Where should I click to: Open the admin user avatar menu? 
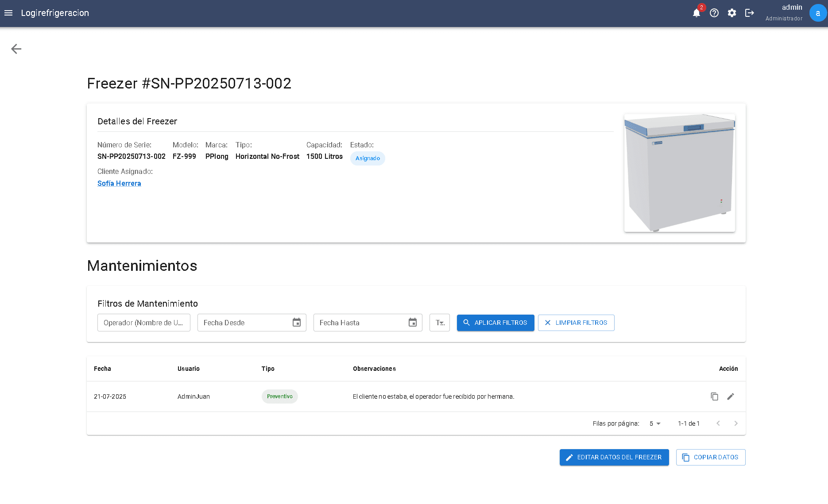pos(817,13)
